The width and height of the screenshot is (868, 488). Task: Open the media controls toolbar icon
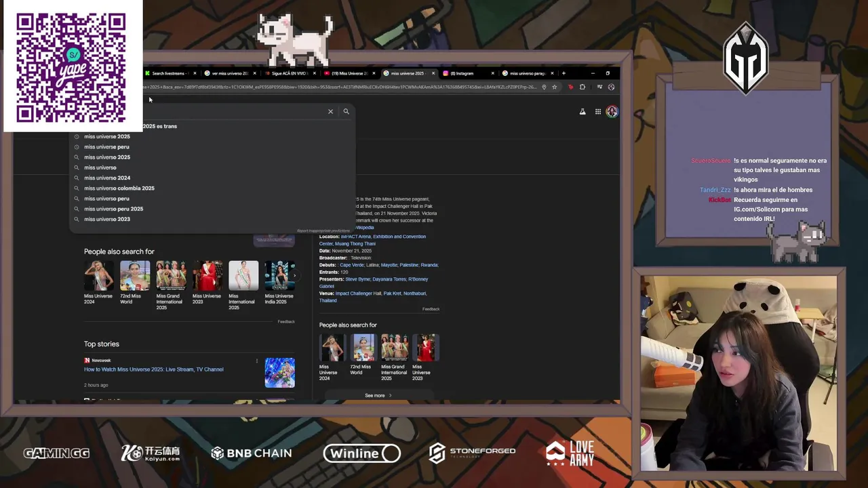click(x=599, y=87)
